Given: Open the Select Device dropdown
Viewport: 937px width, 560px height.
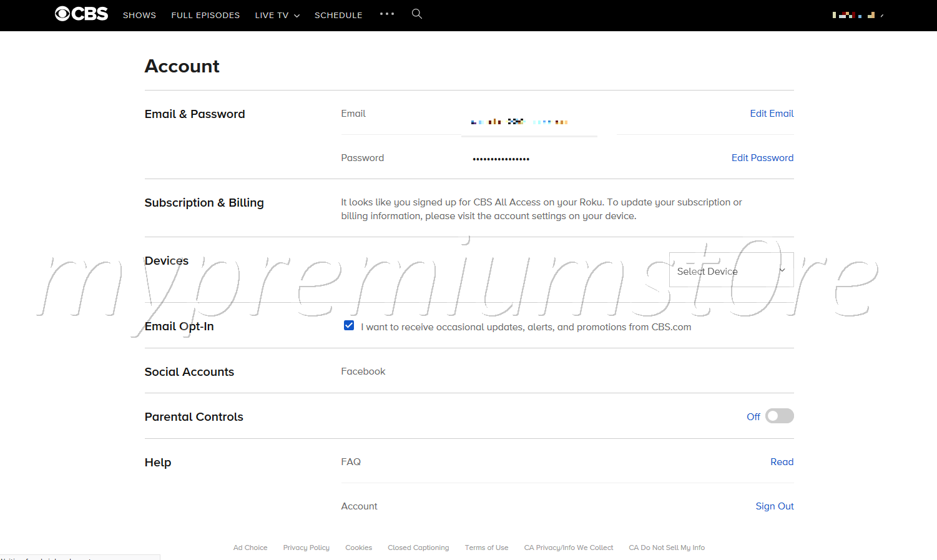Looking at the screenshot, I should pos(731,270).
